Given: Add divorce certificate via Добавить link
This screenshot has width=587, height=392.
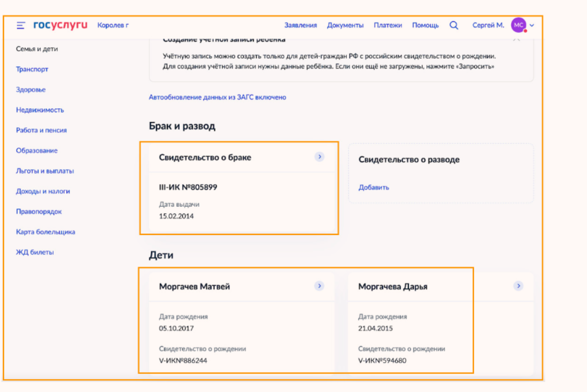Looking at the screenshot, I should coord(374,187).
